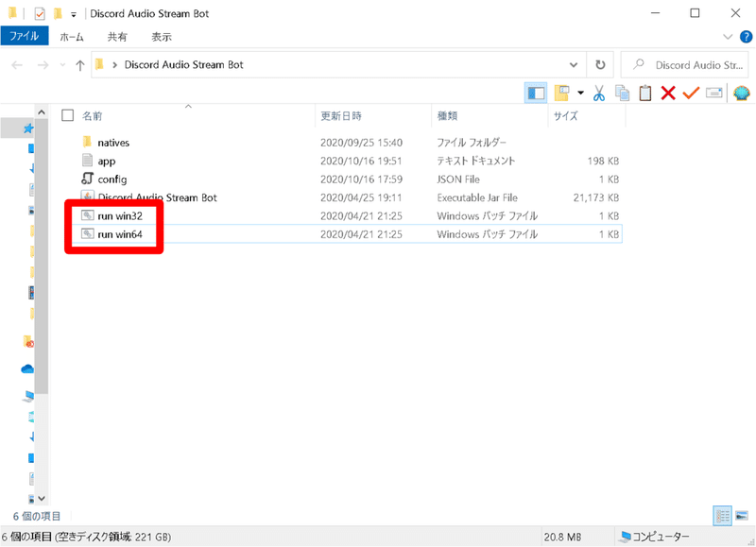Click the orange checkmark properties icon

tap(691, 93)
